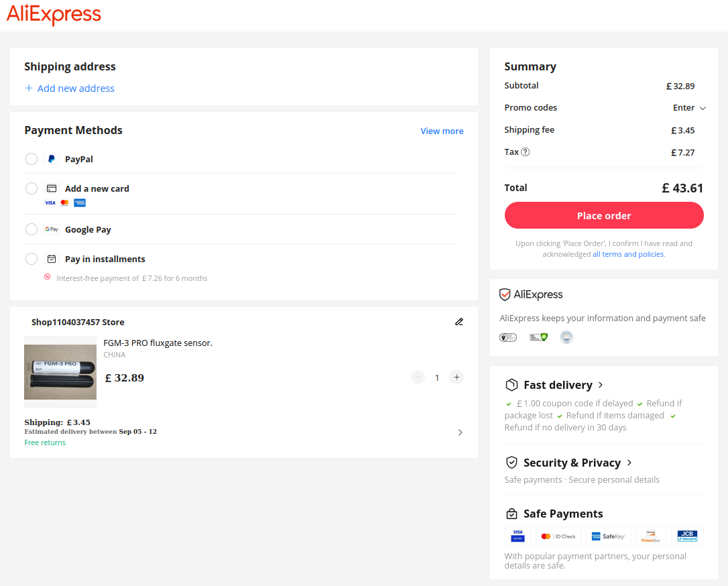Click the Mastercard ID Check badge

click(558, 536)
